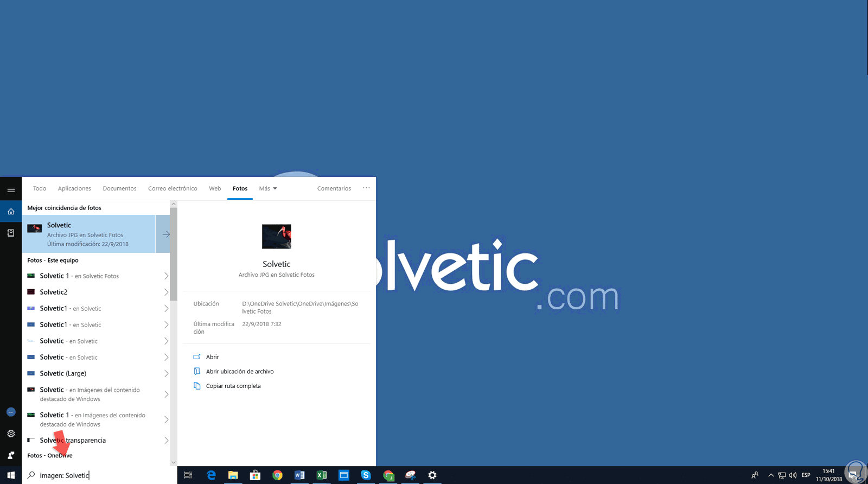868x484 pixels.
Task: Click the date '22/9/2018 7:32'
Action: [261, 324]
